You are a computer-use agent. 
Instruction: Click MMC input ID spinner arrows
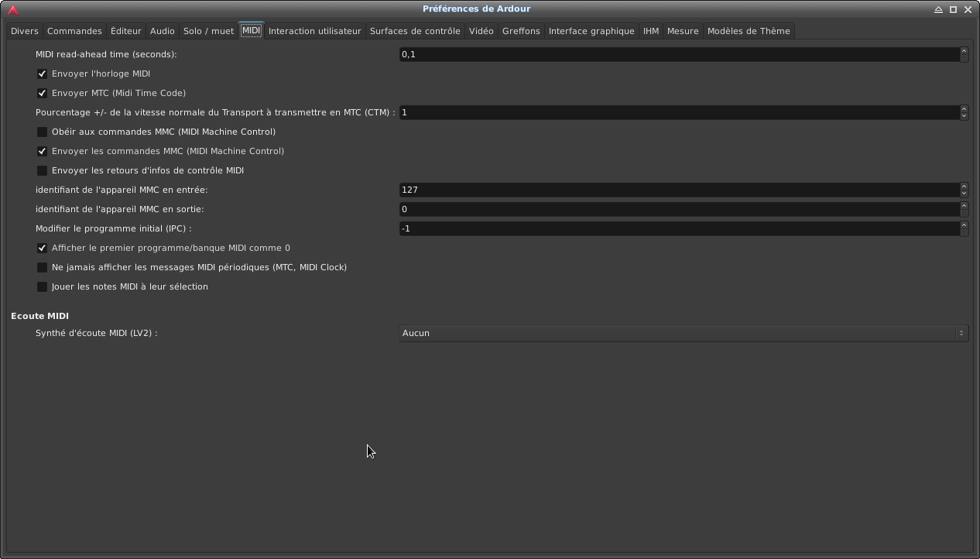pos(964,190)
